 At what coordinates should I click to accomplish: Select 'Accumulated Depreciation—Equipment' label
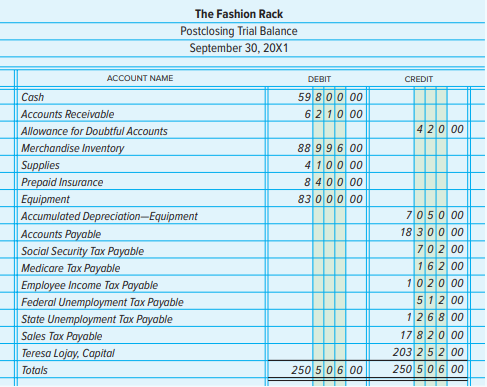(x=109, y=216)
